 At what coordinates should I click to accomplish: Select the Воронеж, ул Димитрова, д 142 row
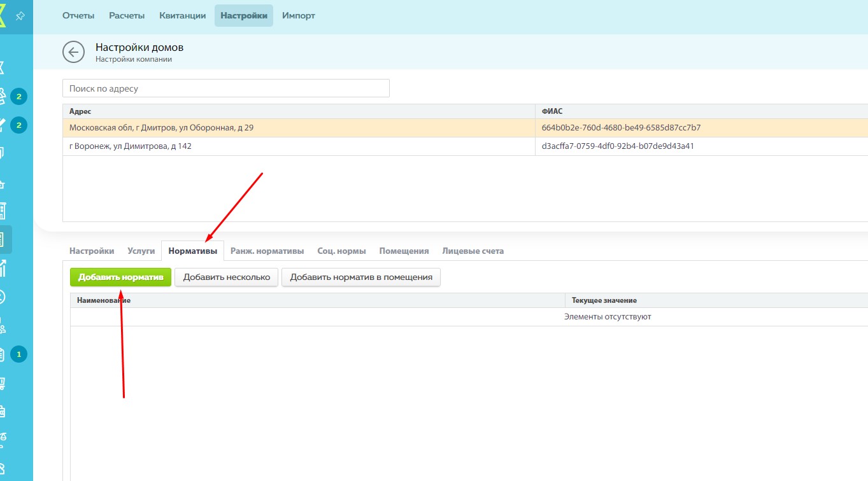tap(465, 146)
